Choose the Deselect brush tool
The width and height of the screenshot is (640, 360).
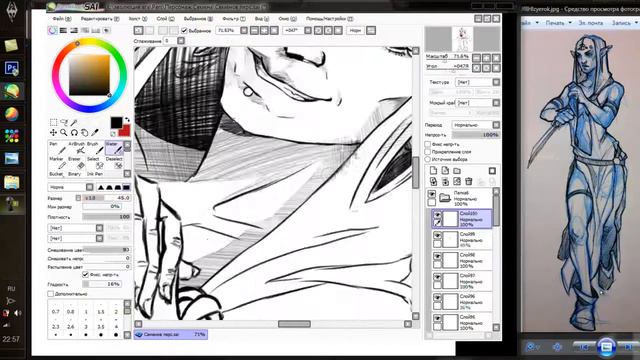pyautogui.click(x=114, y=163)
